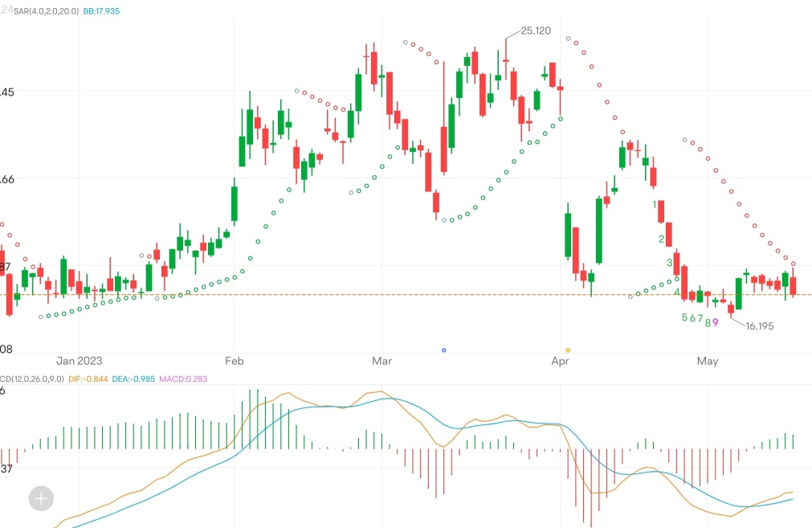The height and width of the screenshot is (528, 812).
Task: Click the May label on time axis
Action: [x=708, y=362]
